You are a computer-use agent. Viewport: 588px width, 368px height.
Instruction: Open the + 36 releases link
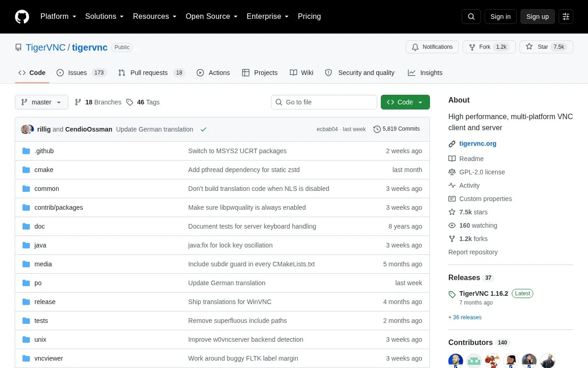point(465,317)
